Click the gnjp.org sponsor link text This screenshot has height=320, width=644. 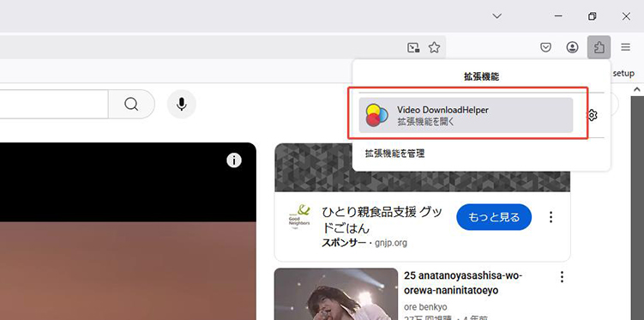pyautogui.click(x=390, y=243)
